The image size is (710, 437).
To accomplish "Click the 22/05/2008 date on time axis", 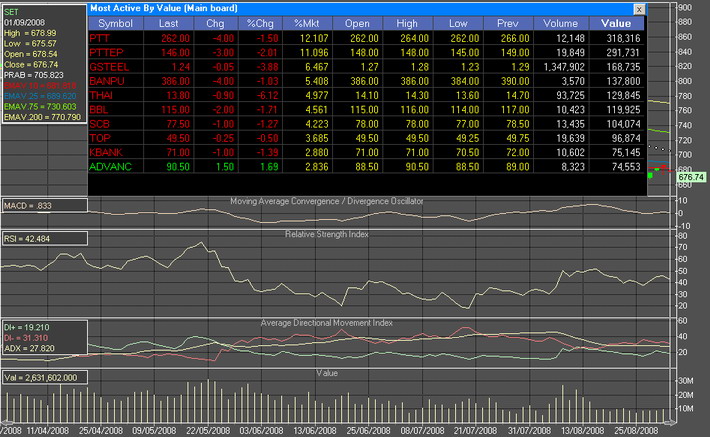I will pos(208,430).
